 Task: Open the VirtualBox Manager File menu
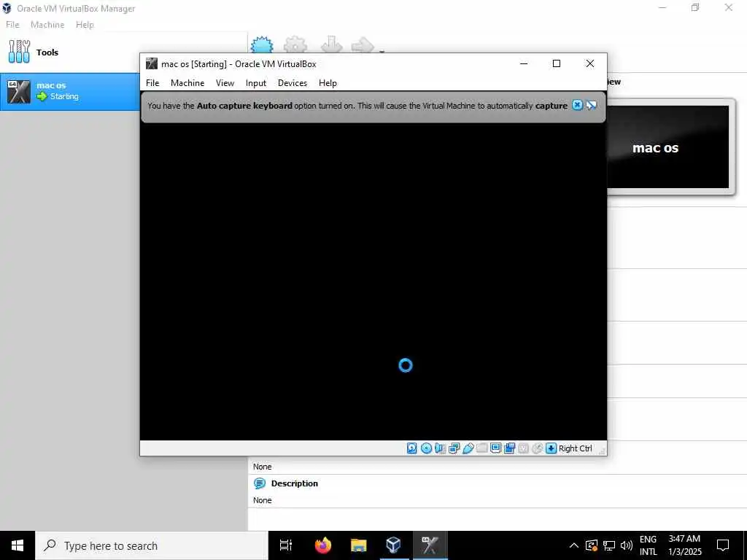click(x=12, y=25)
